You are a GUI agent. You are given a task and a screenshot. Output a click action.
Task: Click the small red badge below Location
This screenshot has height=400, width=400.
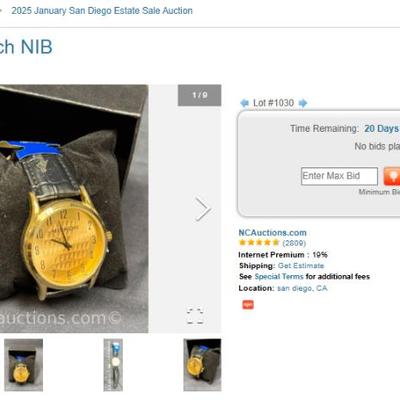click(248, 305)
